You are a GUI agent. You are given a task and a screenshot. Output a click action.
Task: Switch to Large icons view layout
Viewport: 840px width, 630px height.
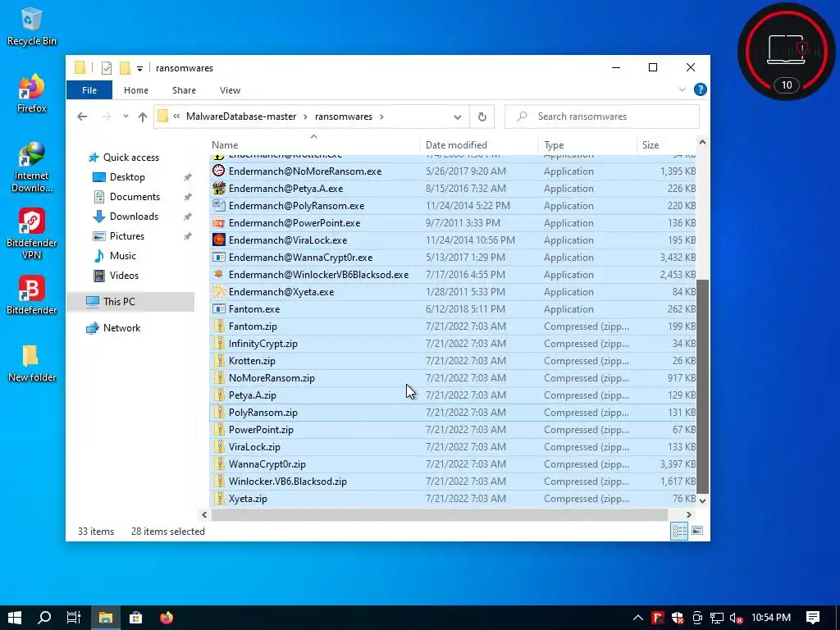tap(697, 531)
